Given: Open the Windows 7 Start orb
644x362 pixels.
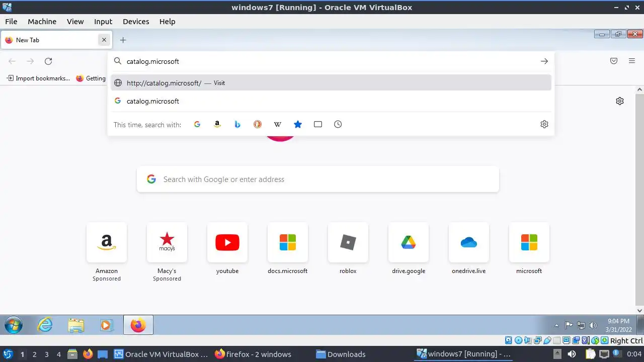Looking at the screenshot, I should 14,325.
